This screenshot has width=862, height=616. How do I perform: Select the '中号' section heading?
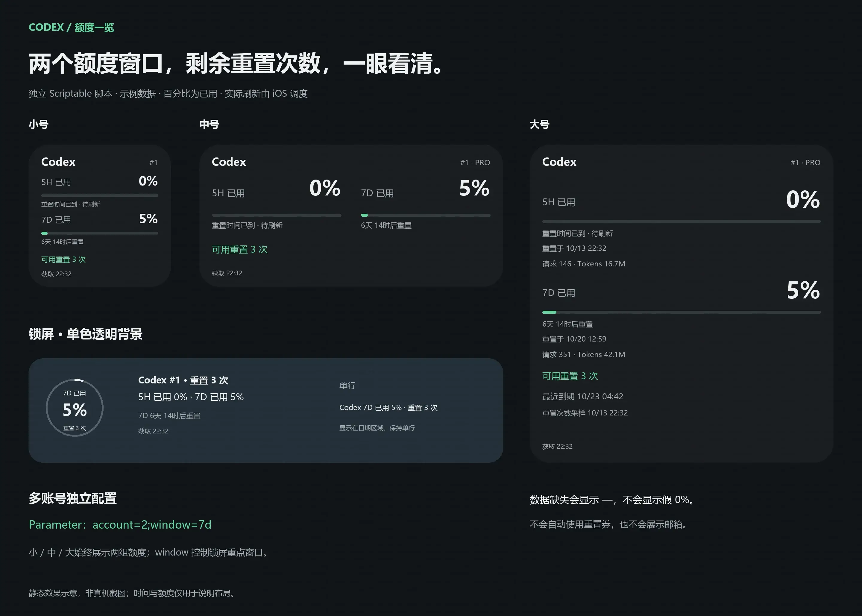[x=209, y=124]
